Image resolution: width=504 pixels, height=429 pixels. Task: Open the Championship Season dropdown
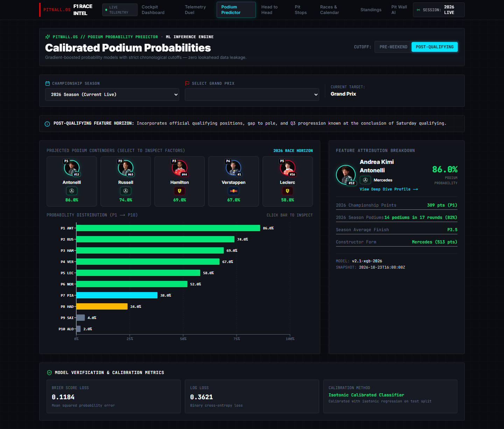pos(112,95)
